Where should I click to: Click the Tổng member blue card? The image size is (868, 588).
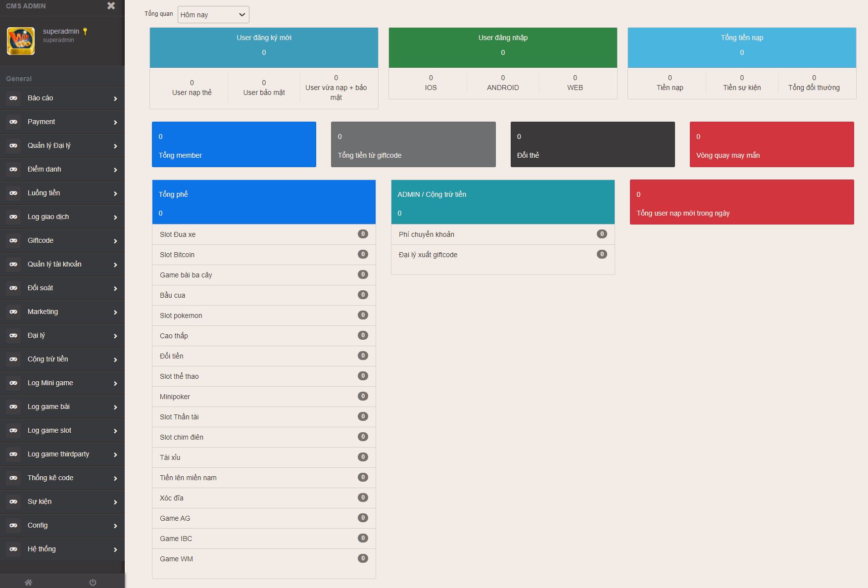234,144
